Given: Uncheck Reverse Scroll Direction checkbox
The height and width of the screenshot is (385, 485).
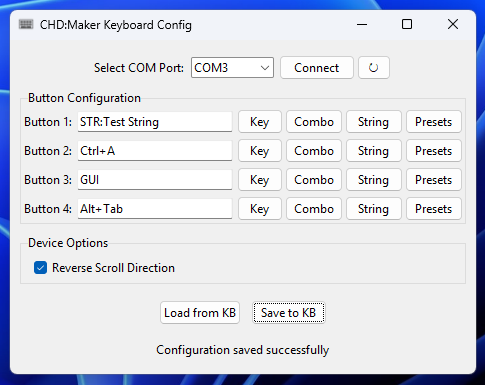Looking at the screenshot, I should point(40,268).
